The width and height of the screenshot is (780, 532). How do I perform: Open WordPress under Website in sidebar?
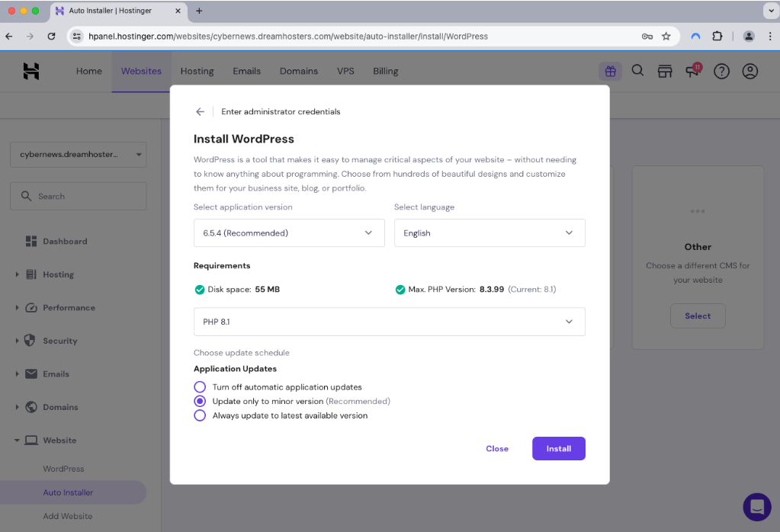point(64,469)
